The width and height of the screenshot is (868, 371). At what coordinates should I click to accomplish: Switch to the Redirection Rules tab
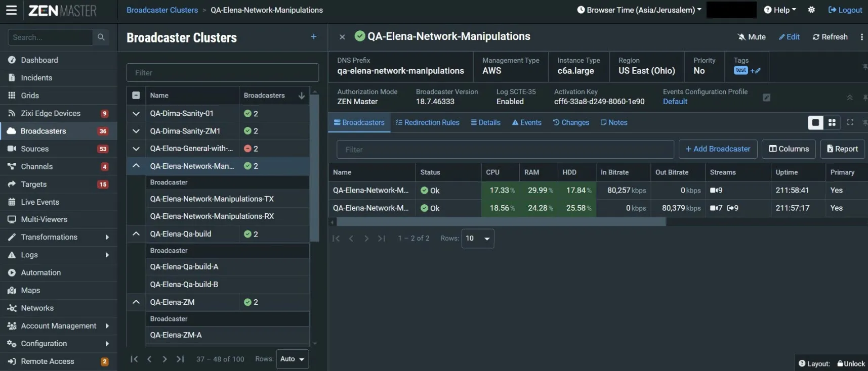[428, 122]
